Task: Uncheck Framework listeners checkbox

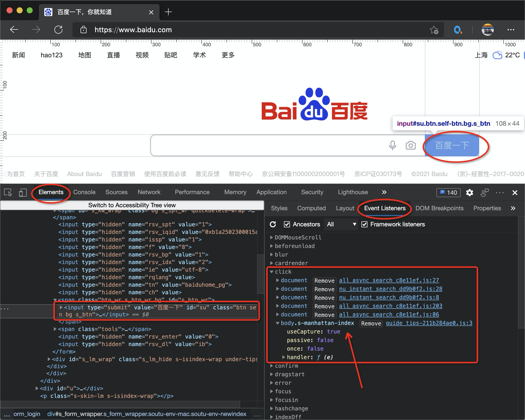Action: click(x=364, y=224)
